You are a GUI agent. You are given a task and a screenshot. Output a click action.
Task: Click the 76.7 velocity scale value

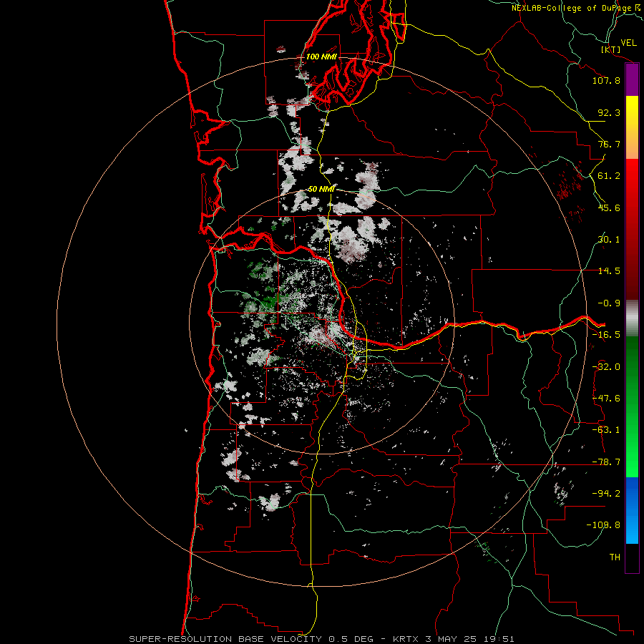(609, 144)
